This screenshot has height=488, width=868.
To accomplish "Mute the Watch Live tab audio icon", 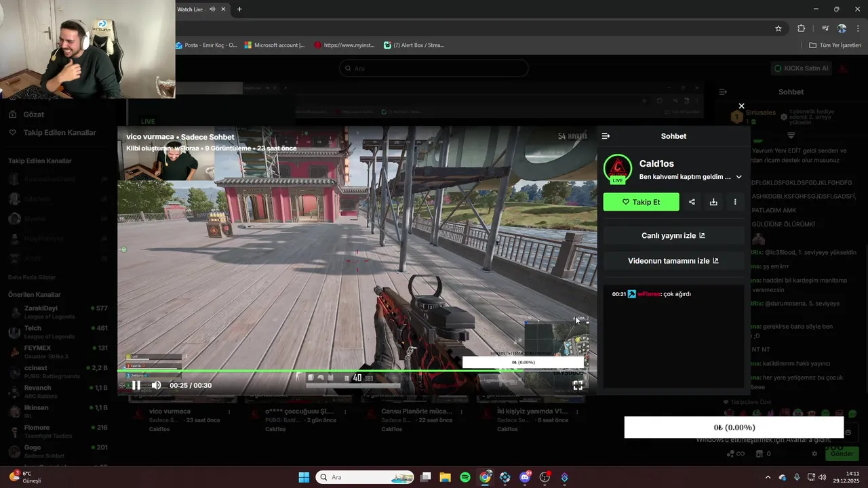I will coord(212,9).
